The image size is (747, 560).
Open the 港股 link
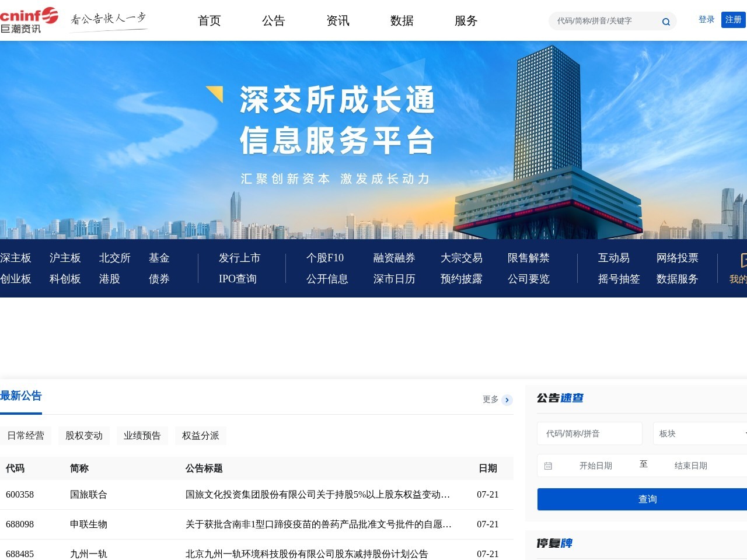click(x=110, y=279)
